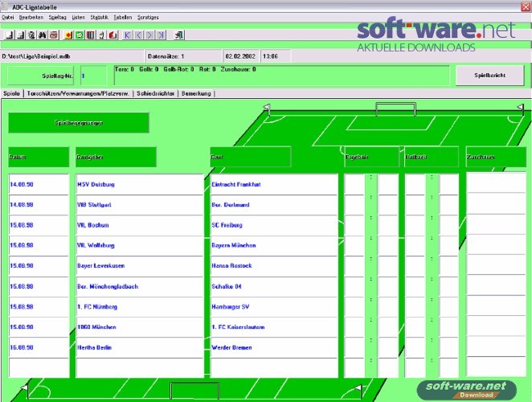Select the 1. FC Nürnberg host field
Viewport: 532px width, 402px height.
click(140, 306)
